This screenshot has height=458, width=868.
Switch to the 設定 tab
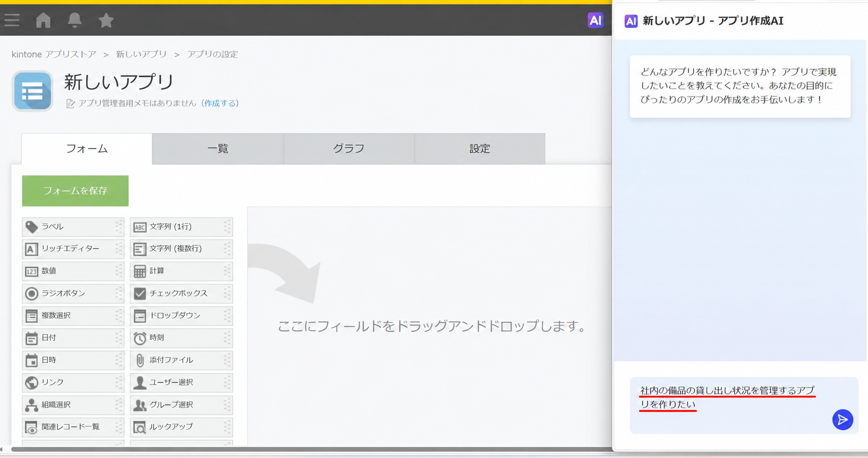(480, 149)
